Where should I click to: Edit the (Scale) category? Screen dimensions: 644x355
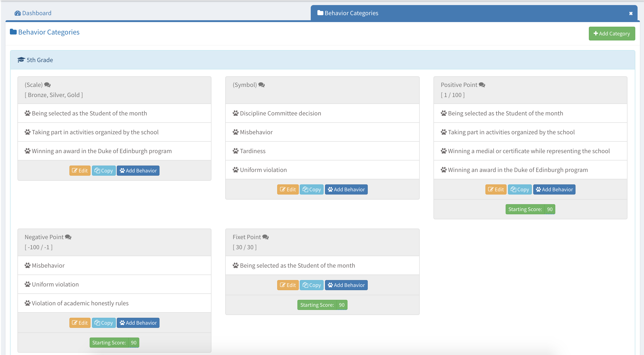[80, 171]
